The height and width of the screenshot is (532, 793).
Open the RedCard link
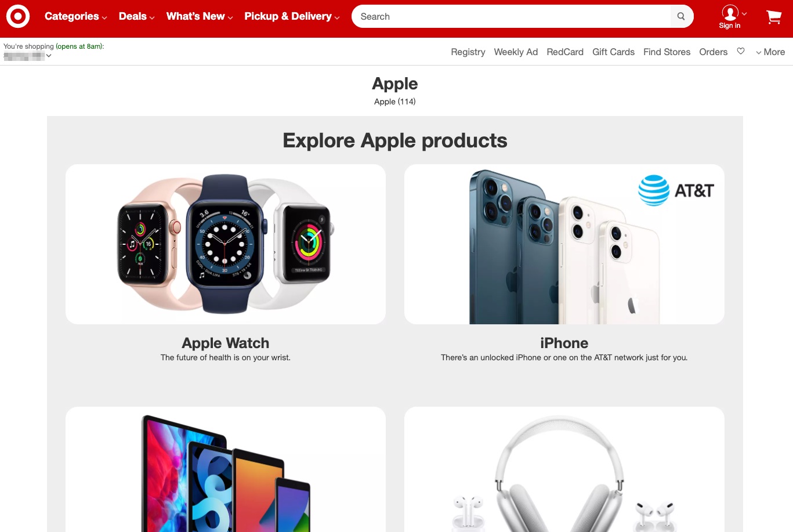[565, 52]
